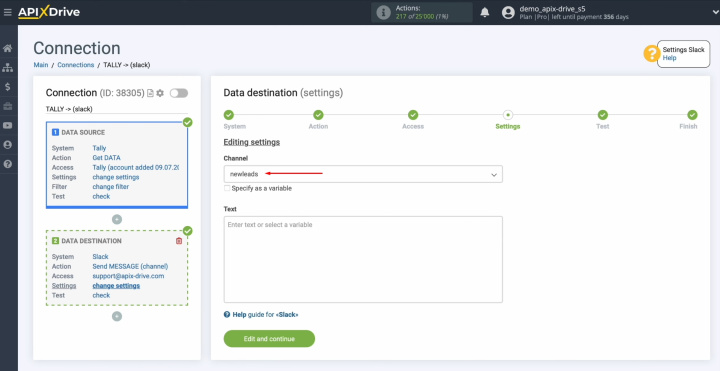Click Edit and continue button
The height and width of the screenshot is (371, 720).
pos(269,339)
